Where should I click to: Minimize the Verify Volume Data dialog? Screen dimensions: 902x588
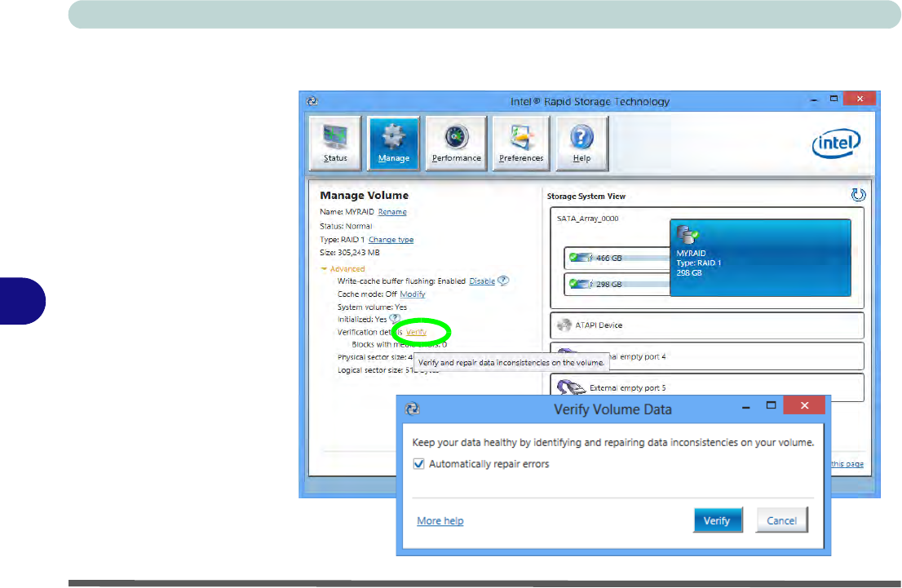746,407
